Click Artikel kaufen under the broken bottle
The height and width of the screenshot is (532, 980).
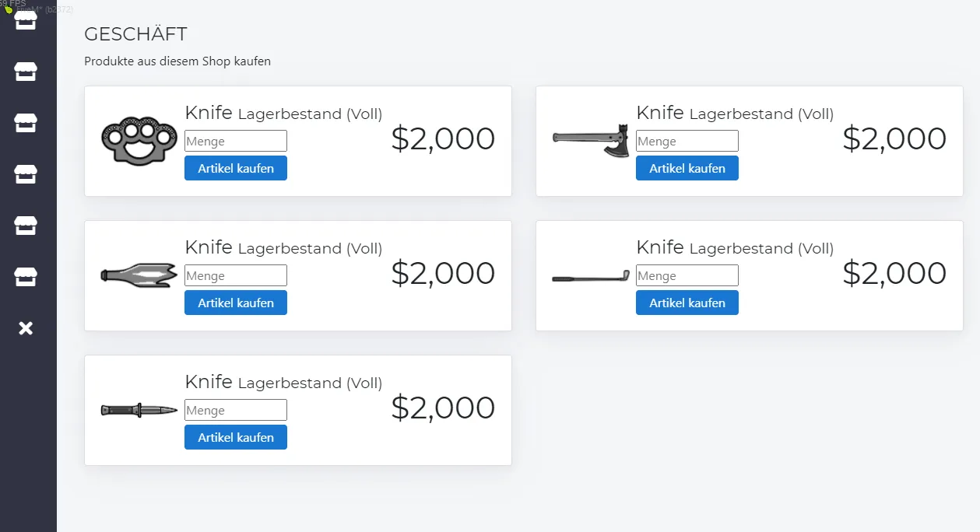[236, 303]
